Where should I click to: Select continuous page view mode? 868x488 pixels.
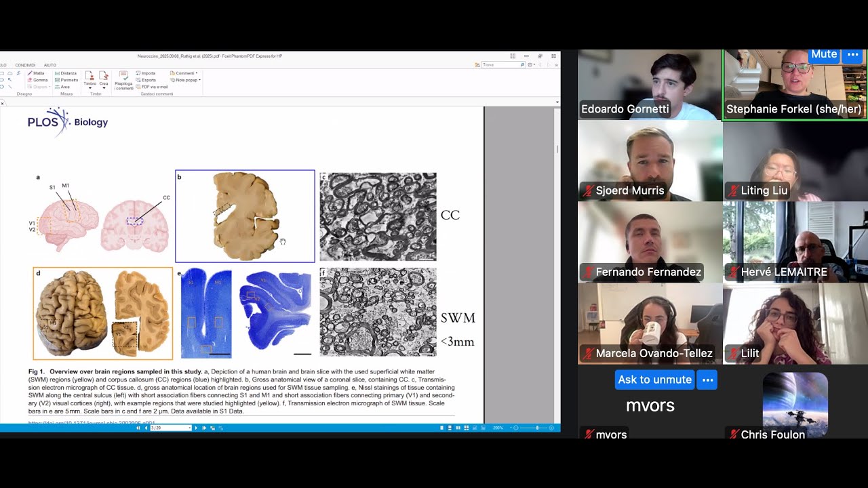coord(450,428)
